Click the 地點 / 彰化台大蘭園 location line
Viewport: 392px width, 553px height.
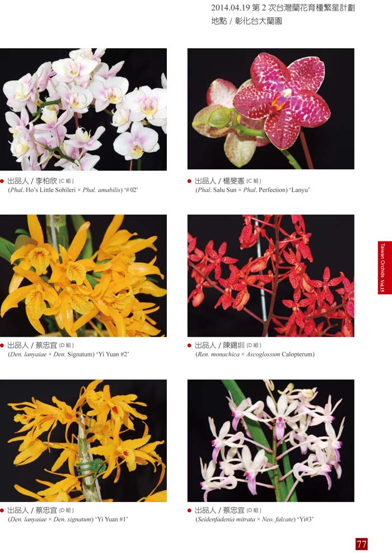tap(246, 21)
